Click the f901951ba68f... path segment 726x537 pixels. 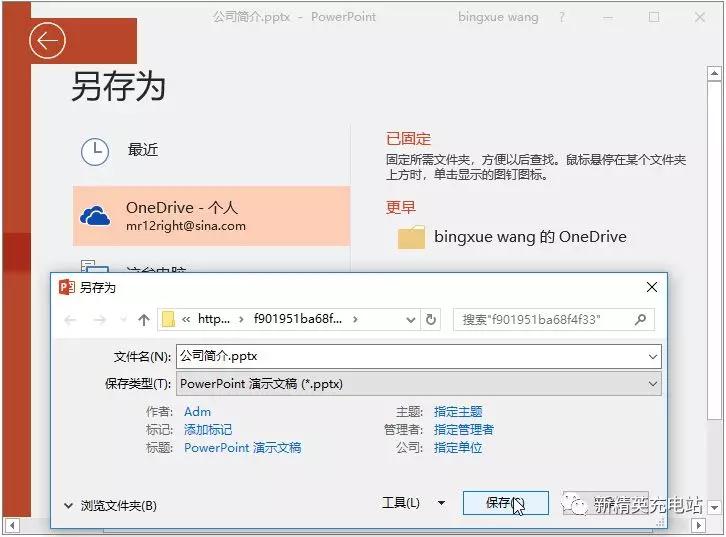coord(298,319)
